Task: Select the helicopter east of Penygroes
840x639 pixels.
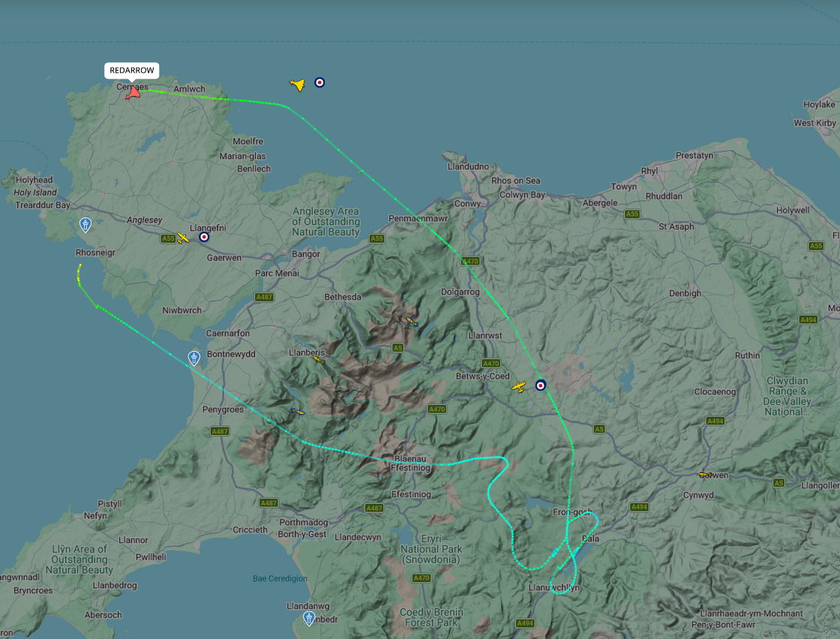Action: click(297, 411)
